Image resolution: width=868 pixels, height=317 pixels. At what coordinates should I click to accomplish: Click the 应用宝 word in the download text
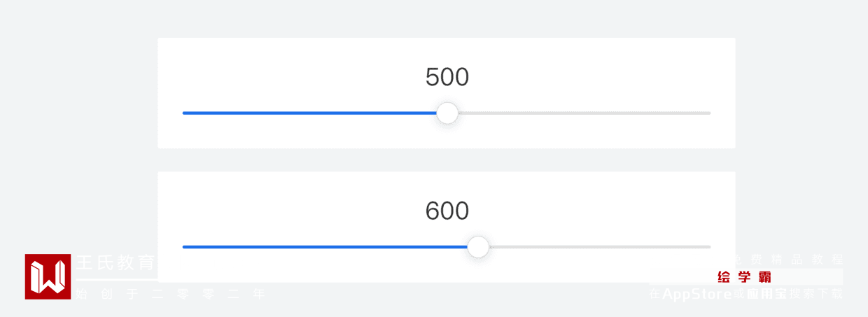(x=766, y=294)
